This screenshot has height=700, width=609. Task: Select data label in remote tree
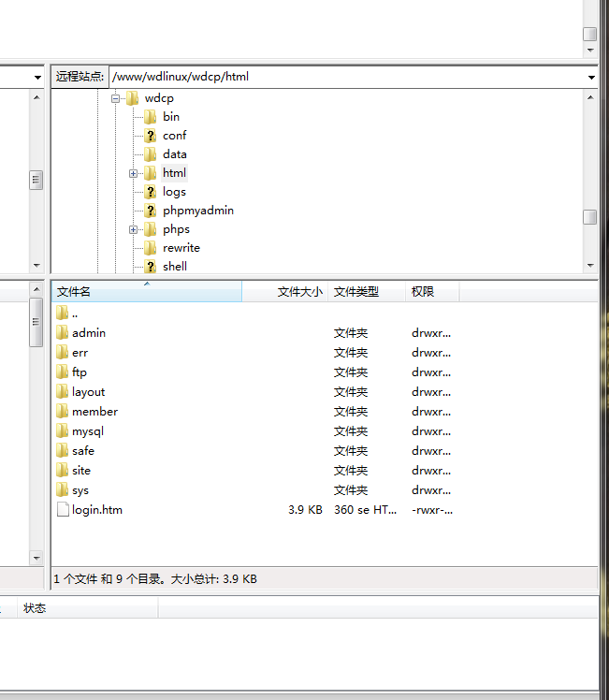tap(175, 154)
